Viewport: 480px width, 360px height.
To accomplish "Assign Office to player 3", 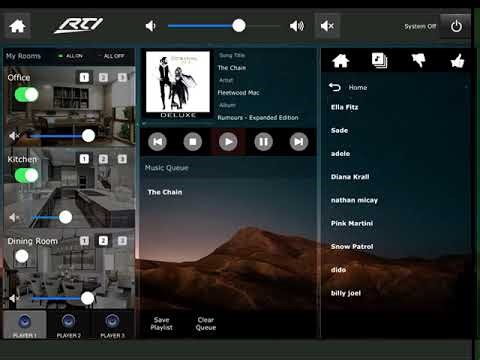I will click(x=122, y=77).
